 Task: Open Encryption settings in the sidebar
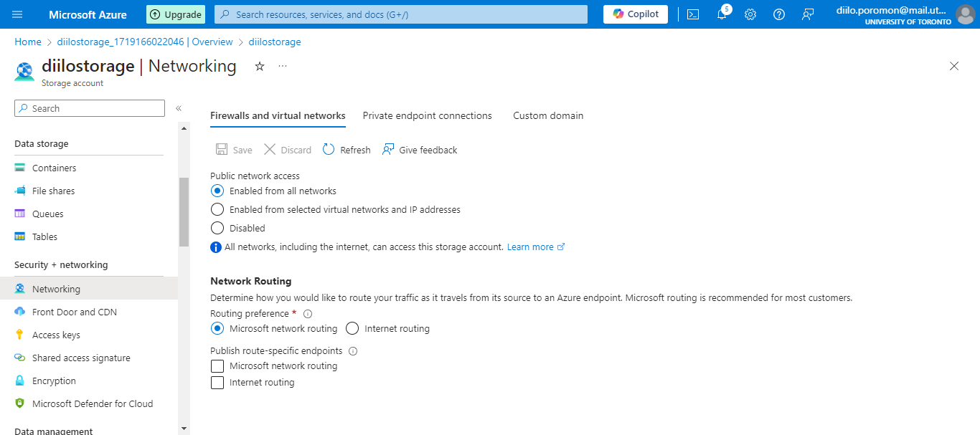click(52, 380)
